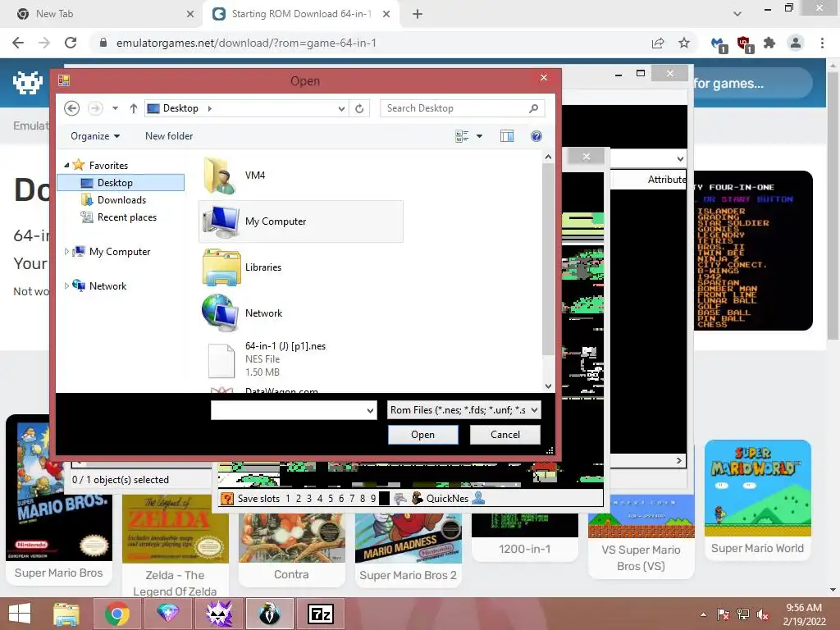
Task: Click the blue user status icon
Action: click(478, 498)
